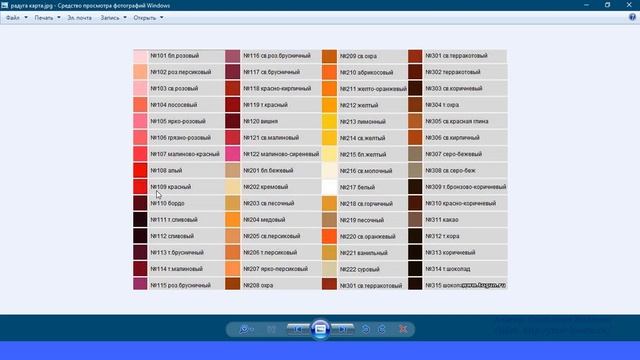Click the label №107 малиново-красный

tap(185, 154)
